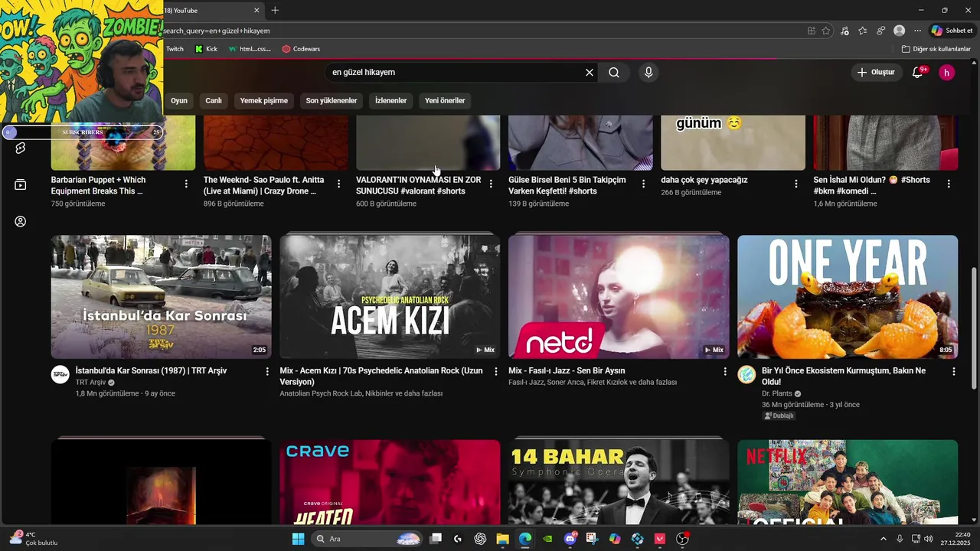Image resolution: width=980 pixels, height=551 pixels.
Task: Click the taskbar 'Ara' search box
Action: [367, 539]
